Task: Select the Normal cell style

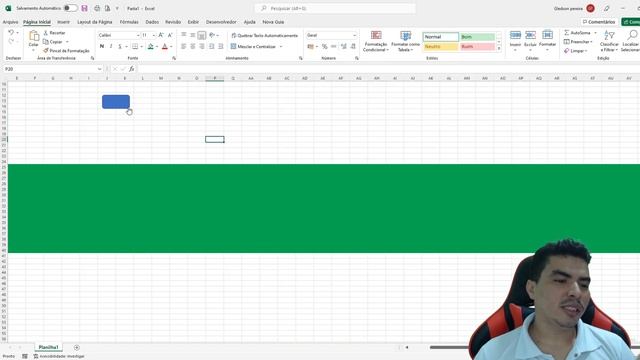Action: point(441,37)
